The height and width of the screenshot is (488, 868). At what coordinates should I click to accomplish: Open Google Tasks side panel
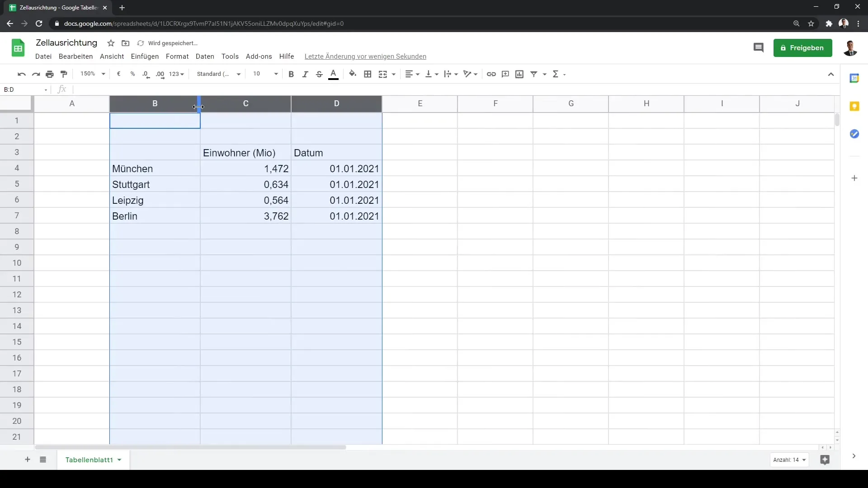[854, 134]
